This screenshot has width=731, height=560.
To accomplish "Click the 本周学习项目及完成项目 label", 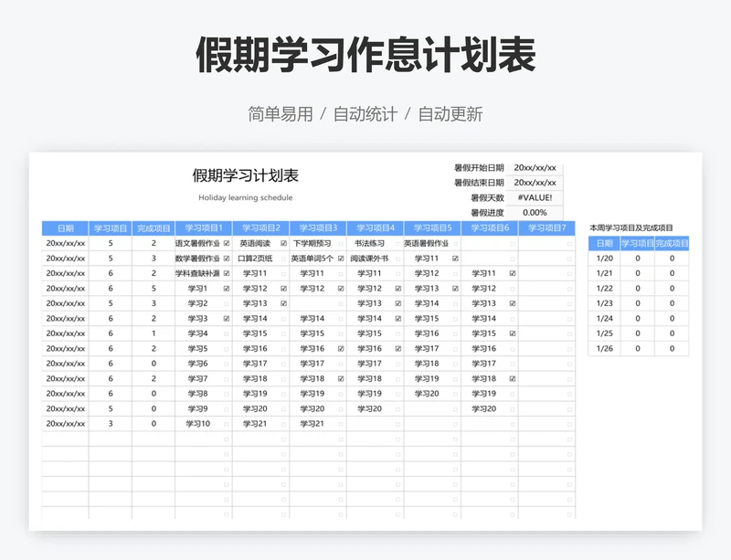I will tap(631, 228).
